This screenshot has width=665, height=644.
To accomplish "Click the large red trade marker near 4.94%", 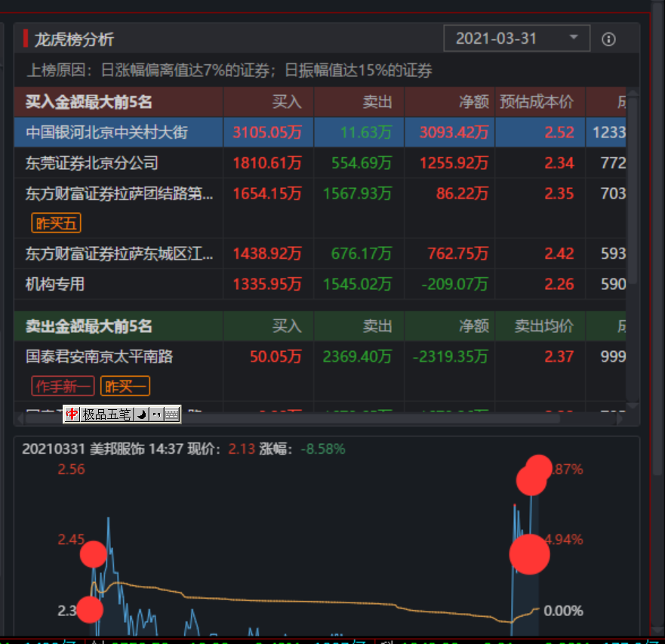I will click(x=529, y=554).
